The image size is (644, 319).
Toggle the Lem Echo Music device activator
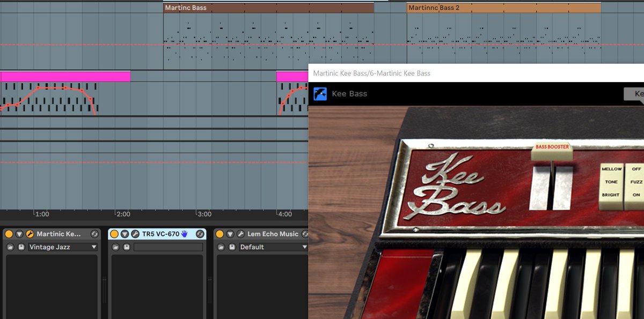219,234
